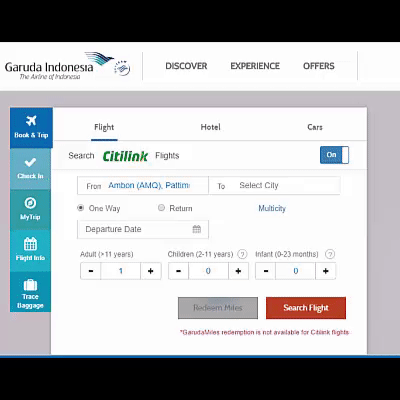400x400 pixels.
Task: Click the calendar icon in Departure Date
Action: click(x=197, y=229)
